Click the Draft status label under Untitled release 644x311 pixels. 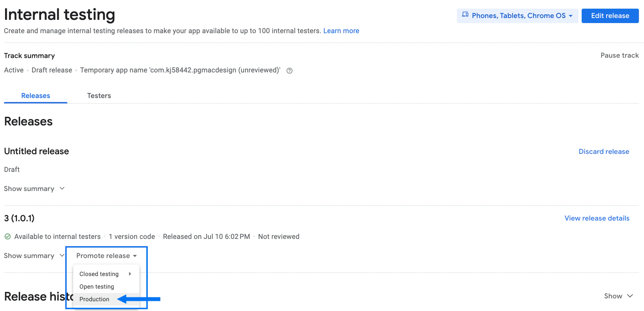click(12, 169)
